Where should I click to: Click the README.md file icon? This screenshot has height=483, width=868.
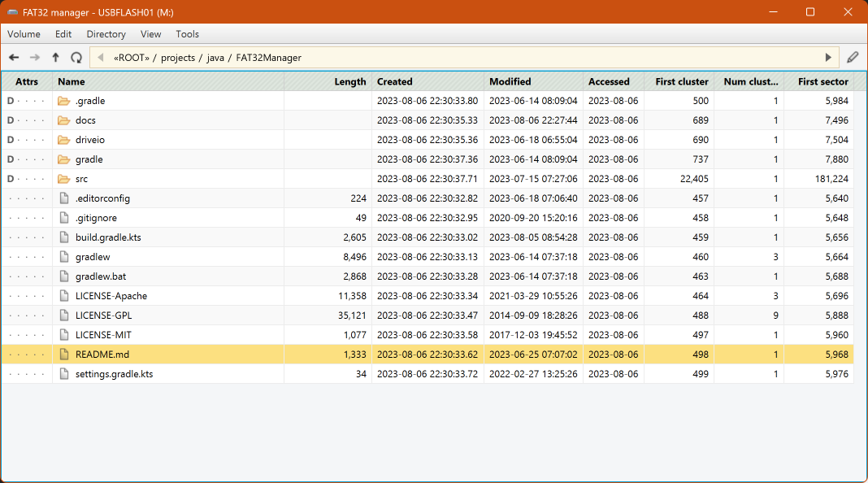[64, 355]
